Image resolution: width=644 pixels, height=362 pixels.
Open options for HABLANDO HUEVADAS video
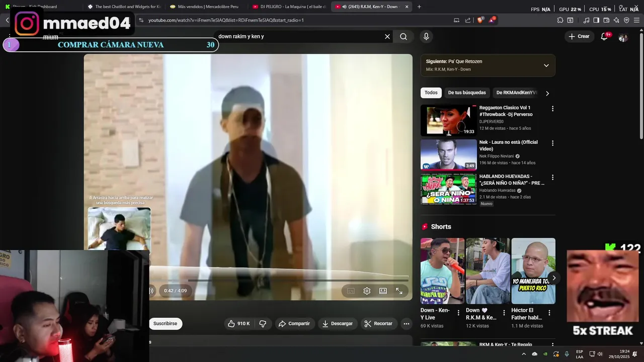(x=552, y=177)
